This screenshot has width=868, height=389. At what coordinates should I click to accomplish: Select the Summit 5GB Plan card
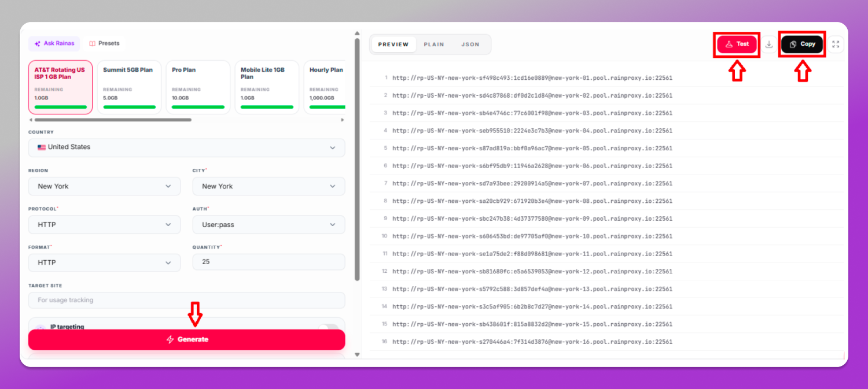[129, 87]
